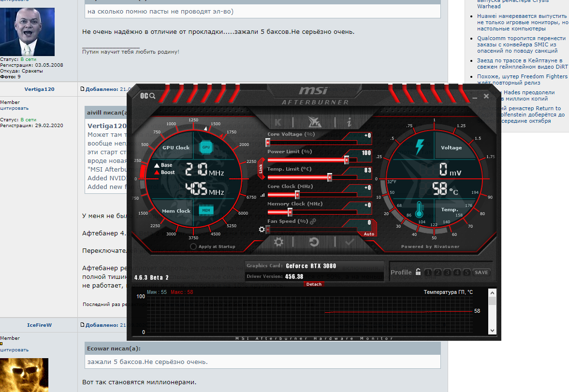Click цитировать under IceFireW

coord(14,350)
